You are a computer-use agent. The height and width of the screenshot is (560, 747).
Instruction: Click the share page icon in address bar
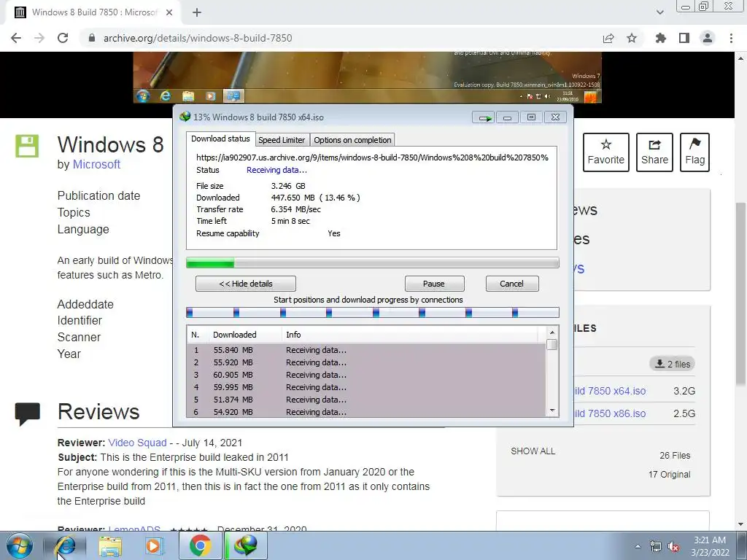click(608, 38)
